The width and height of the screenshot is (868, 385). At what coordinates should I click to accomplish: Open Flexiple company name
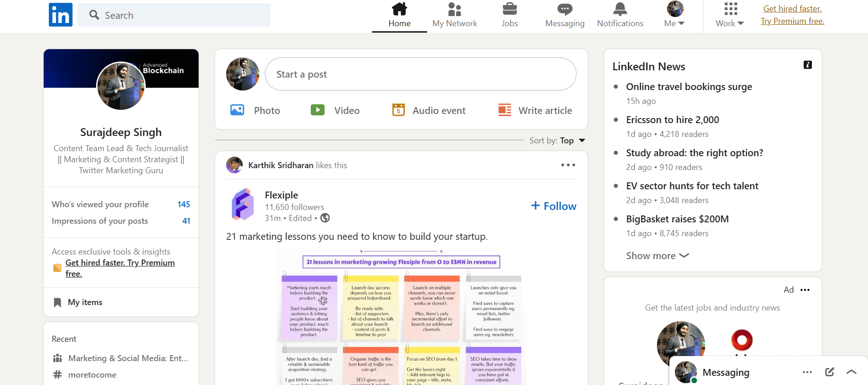281,195
